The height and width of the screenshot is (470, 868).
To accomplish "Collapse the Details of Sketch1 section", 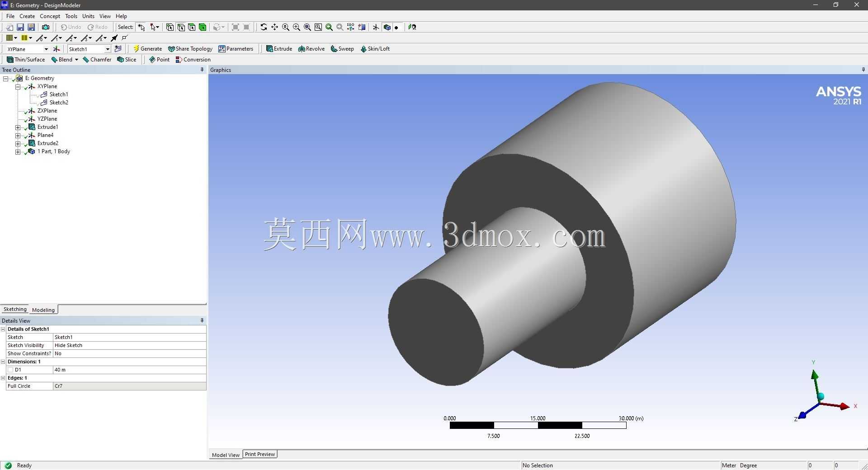I will click(x=3, y=329).
